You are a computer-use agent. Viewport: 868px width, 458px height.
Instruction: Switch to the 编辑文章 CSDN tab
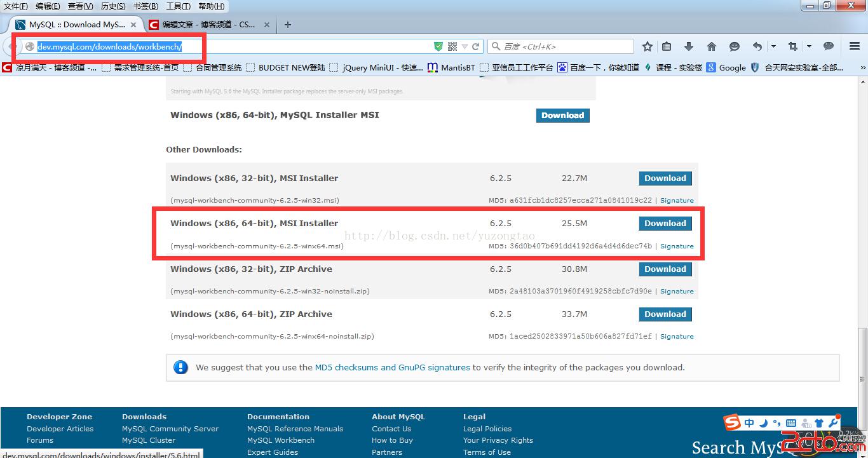click(208, 25)
